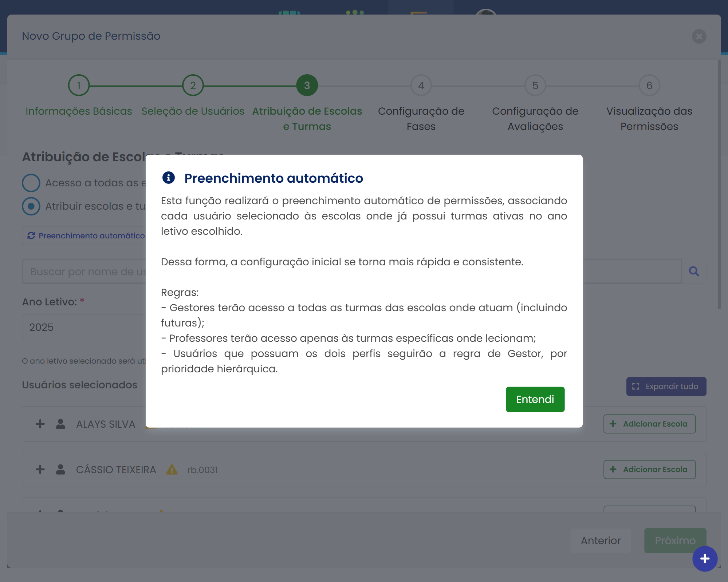Select 'Atribuir escolas e turmas' radio option
The height and width of the screenshot is (582, 728).
(x=31, y=206)
